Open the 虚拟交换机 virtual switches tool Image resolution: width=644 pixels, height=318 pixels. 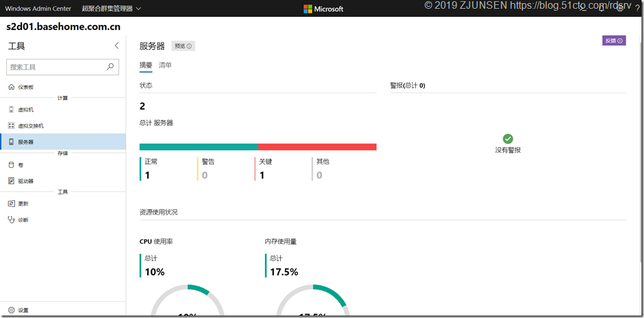63,126
